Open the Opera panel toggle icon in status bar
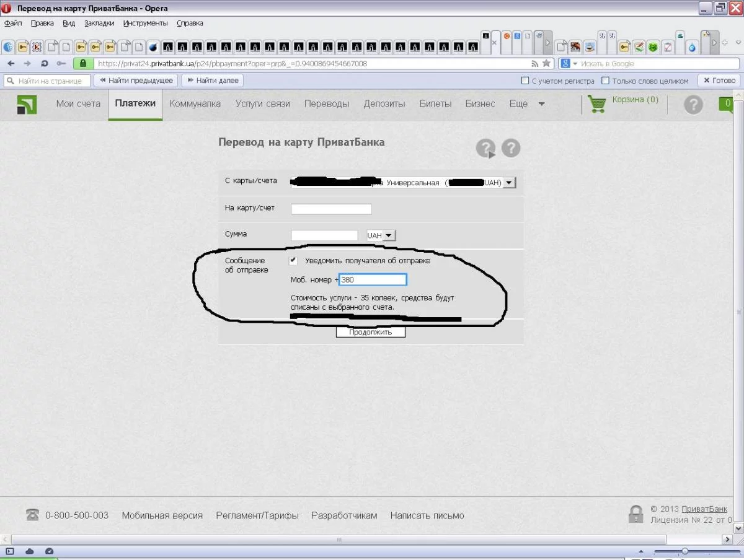The image size is (744, 560). click(x=10, y=551)
